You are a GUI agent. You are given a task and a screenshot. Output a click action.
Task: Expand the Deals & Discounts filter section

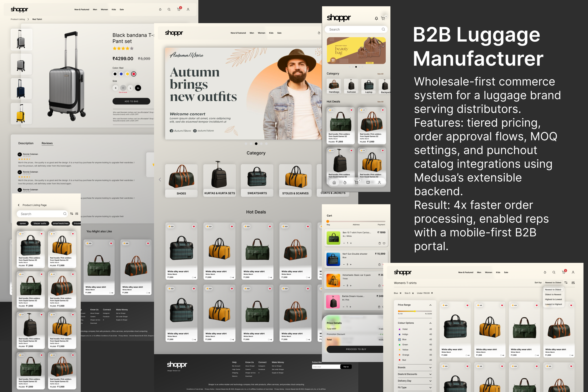point(430,374)
